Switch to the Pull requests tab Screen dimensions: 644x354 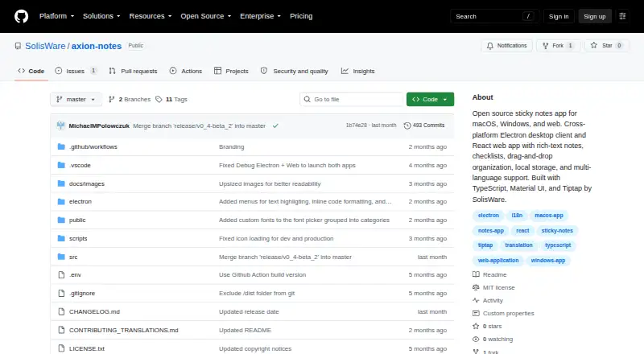[133, 71]
